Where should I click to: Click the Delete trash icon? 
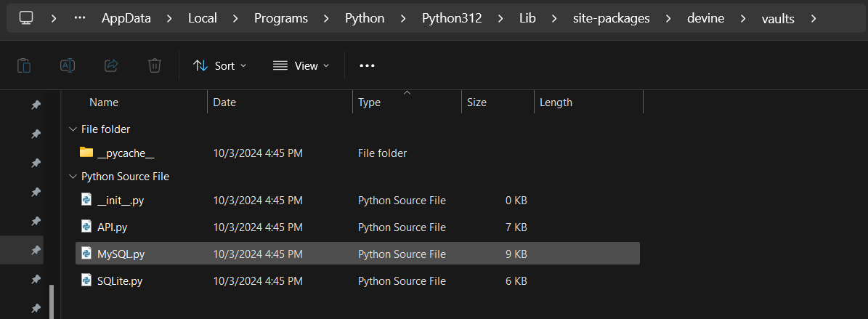pos(155,65)
